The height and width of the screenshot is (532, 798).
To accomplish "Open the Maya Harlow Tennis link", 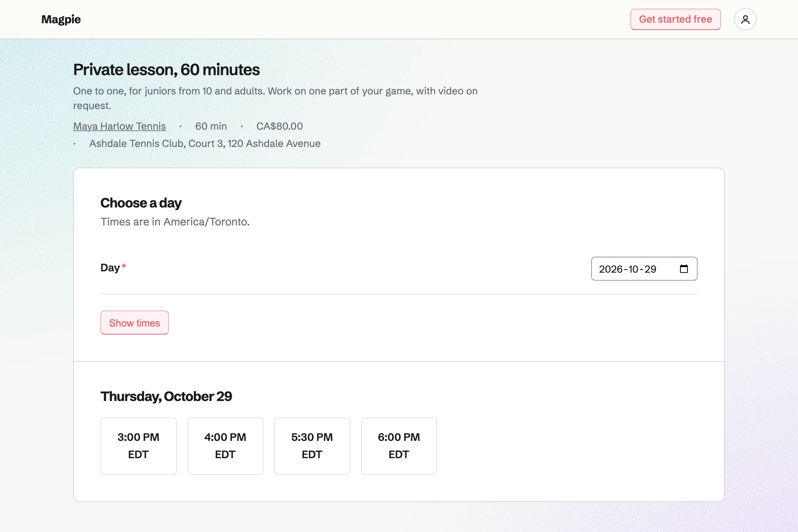I will [x=119, y=126].
